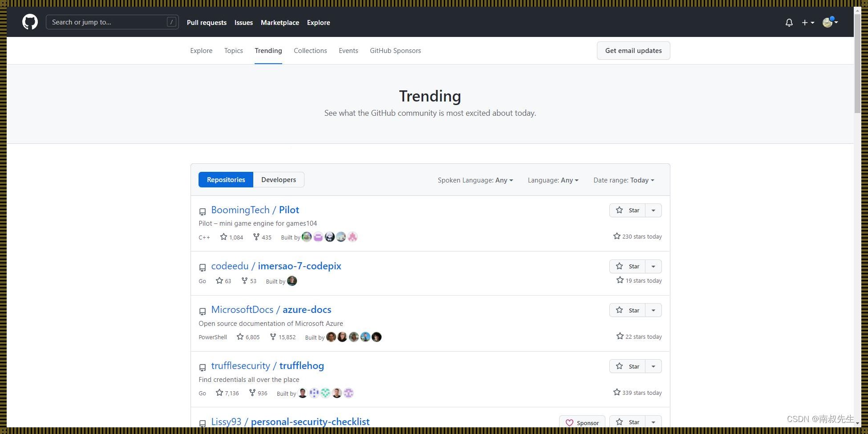Click the repo icon beside BoomingTech / Pilot
This screenshot has width=868, height=434.
(x=203, y=212)
